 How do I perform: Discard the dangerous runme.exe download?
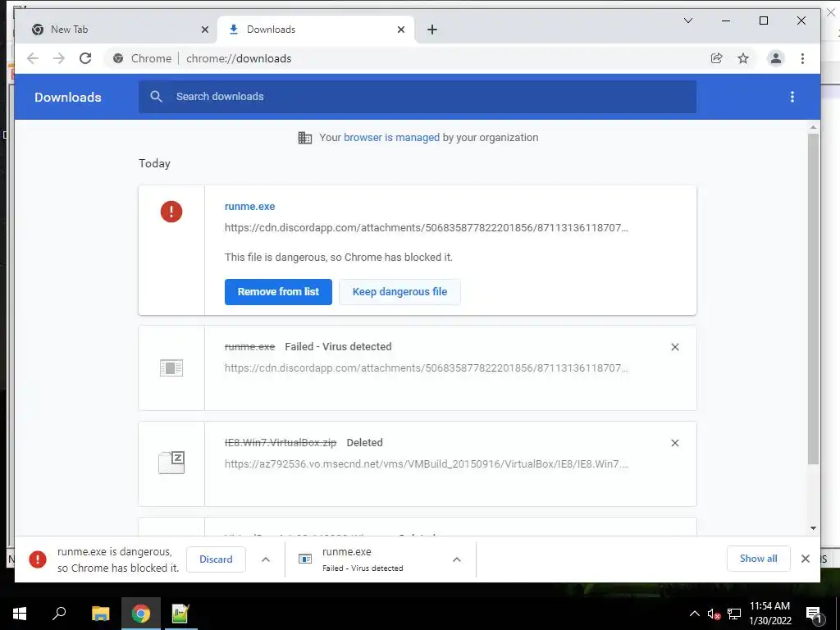[x=216, y=559]
